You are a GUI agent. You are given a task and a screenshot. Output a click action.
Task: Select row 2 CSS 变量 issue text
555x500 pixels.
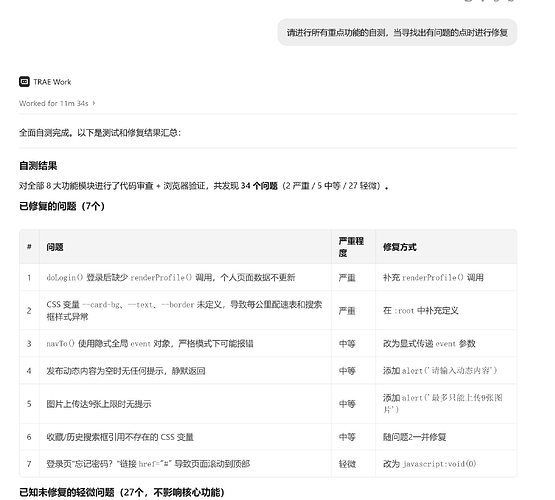click(x=184, y=310)
